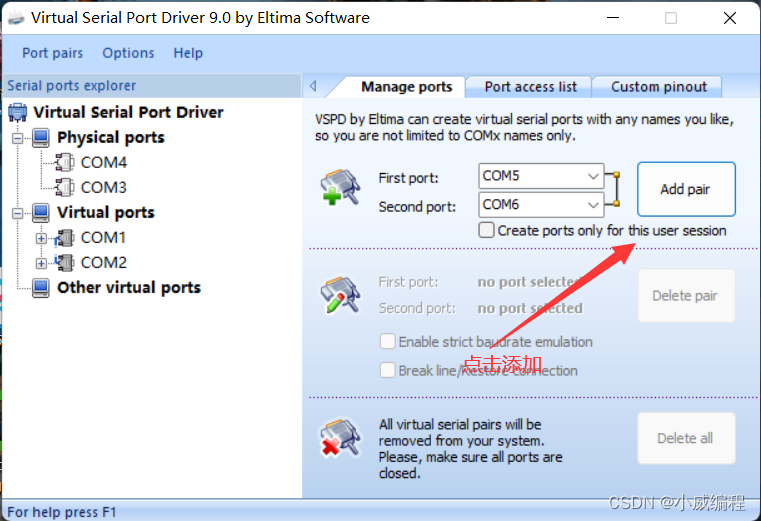Enable Create ports only for this user session
The height and width of the screenshot is (521, 761).
[486, 230]
